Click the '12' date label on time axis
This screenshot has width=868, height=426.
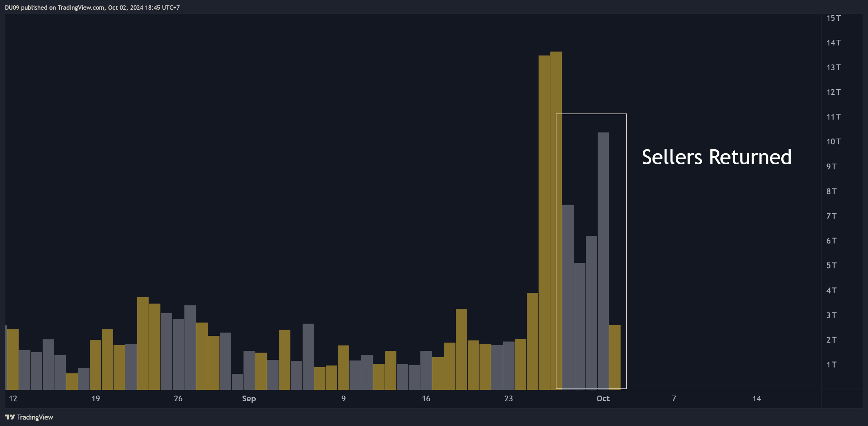(13, 398)
